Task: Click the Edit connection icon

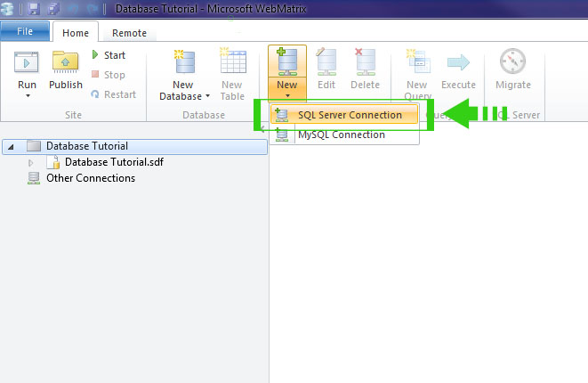Action: (x=326, y=61)
